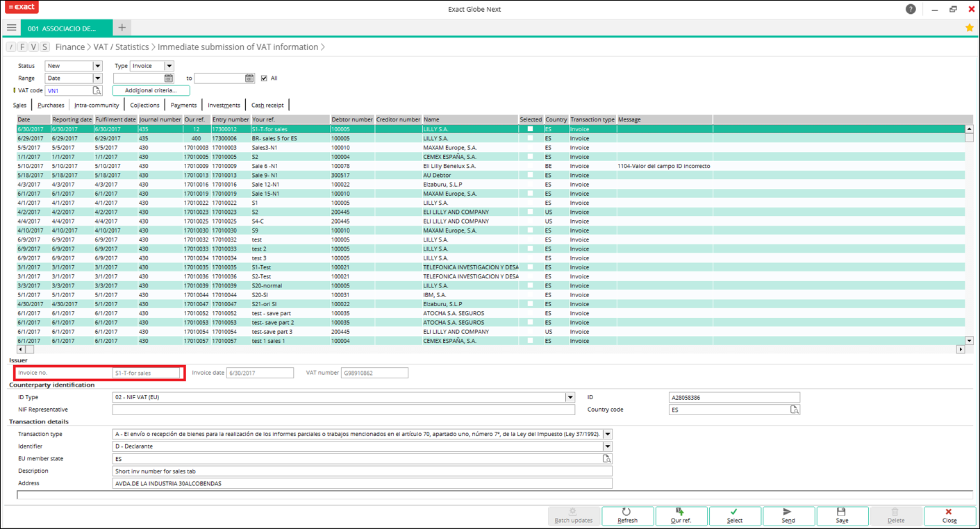Tick Selected checkbox for Sale 12-N1 row
The image size is (980, 529).
point(531,184)
